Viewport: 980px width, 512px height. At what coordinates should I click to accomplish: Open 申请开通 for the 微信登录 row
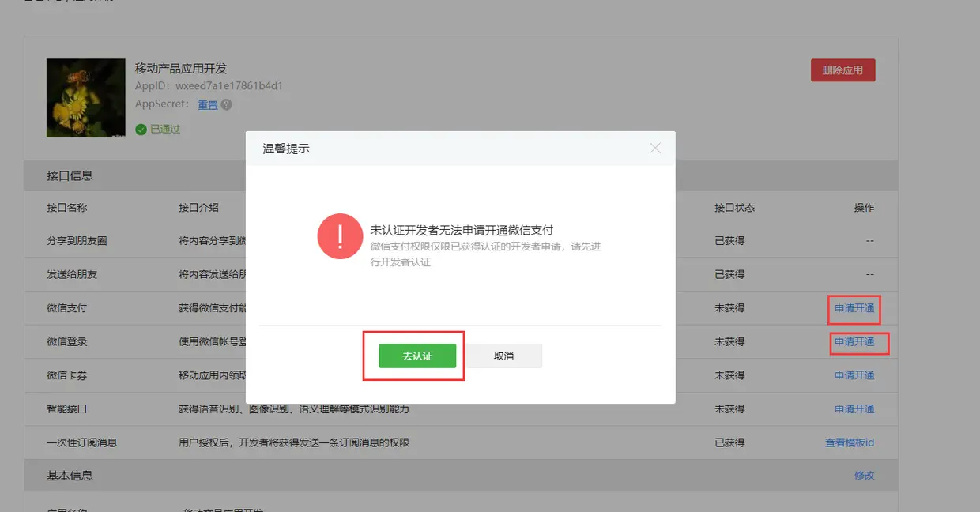tap(854, 342)
